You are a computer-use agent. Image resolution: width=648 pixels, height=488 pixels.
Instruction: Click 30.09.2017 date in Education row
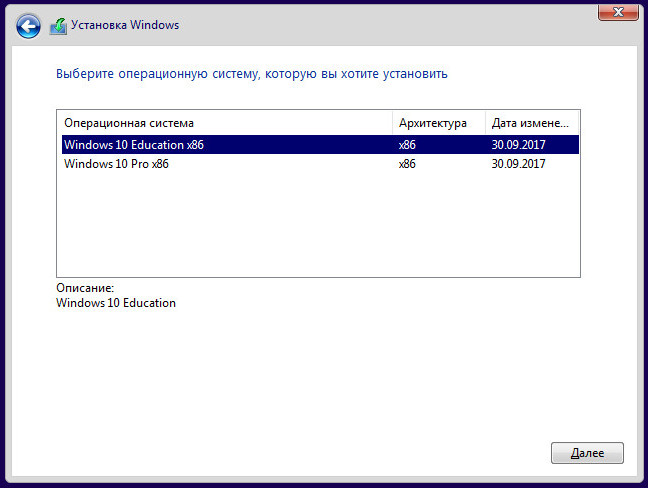coord(518,145)
